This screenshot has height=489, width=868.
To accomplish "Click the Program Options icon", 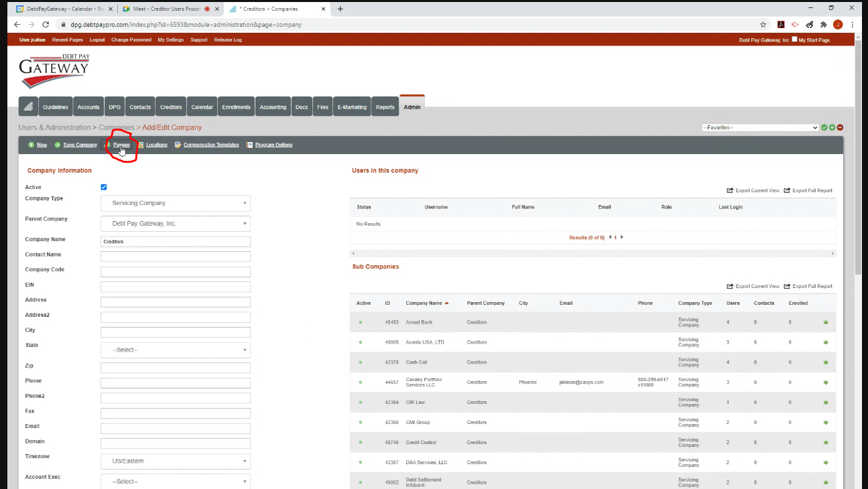I will 249,145.
